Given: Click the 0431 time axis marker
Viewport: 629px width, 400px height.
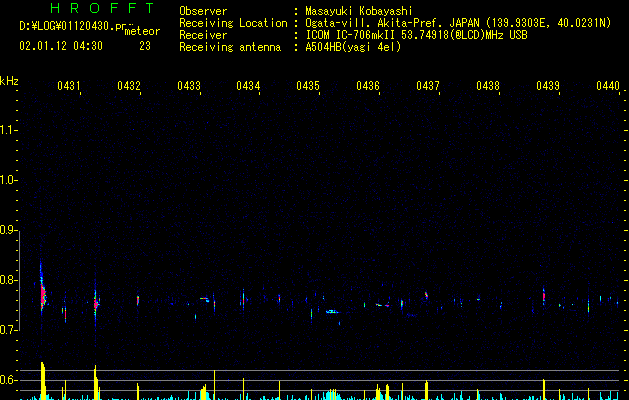Looking at the screenshot, I should pyautogui.click(x=69, y=85).
